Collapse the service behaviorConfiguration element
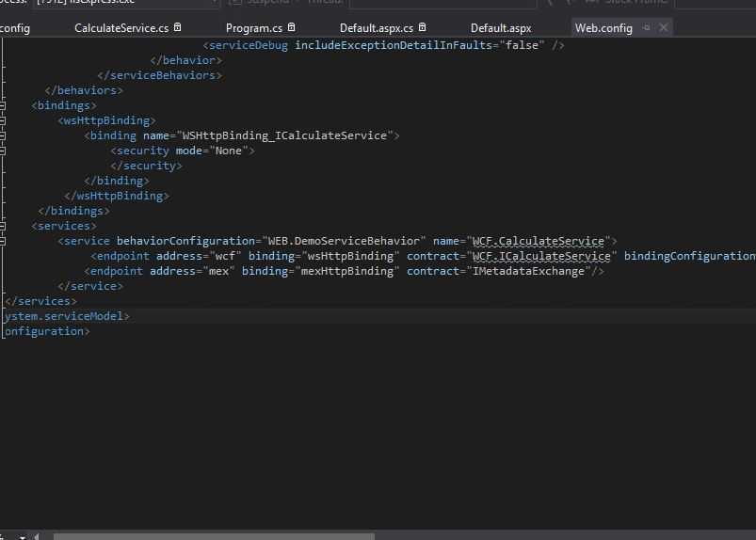Screen dimensions: 756x540 [x=3, y=241]
